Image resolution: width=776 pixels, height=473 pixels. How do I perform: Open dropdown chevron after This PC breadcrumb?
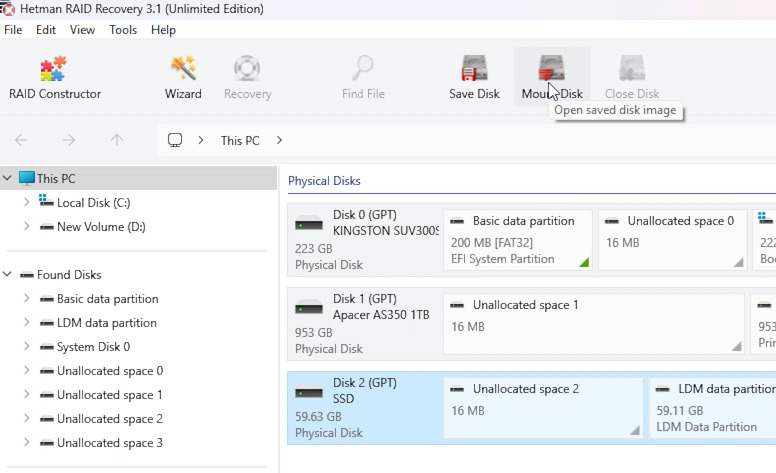click(279, 141)
